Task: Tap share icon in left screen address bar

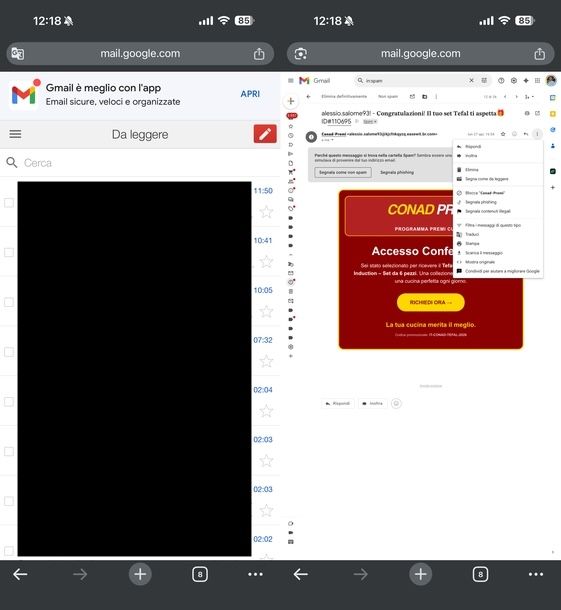Action: coord(259,54)
